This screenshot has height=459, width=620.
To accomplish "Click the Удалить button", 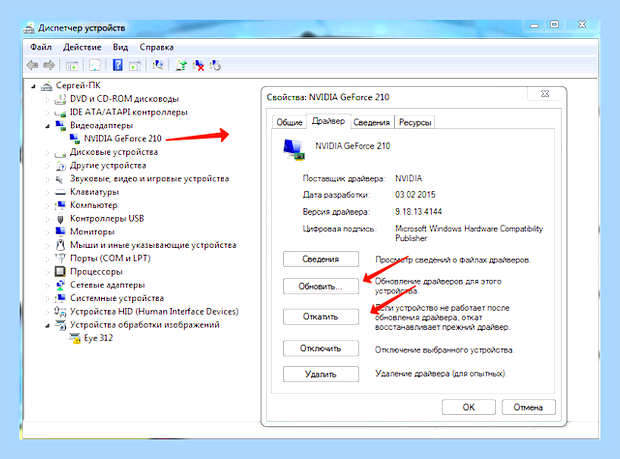I will [321, 374].
